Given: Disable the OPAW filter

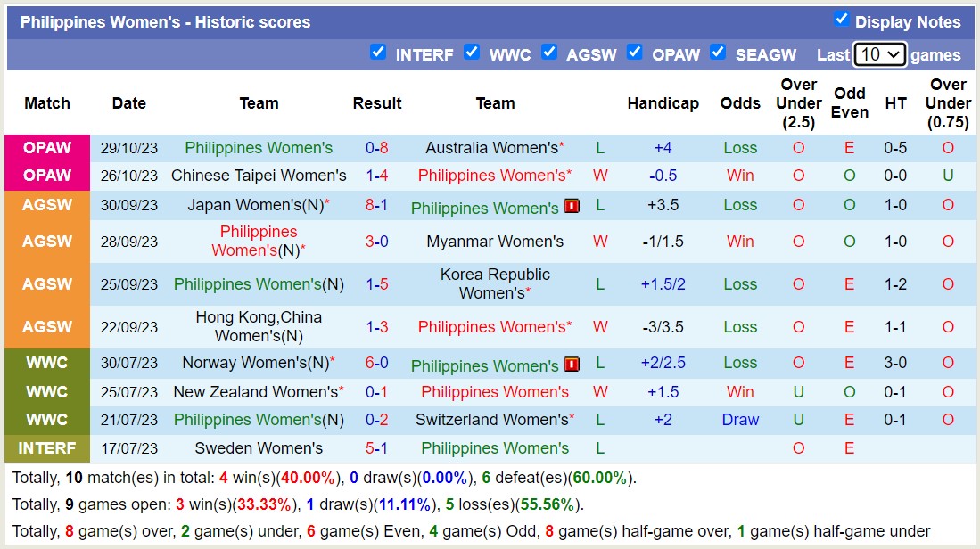Looking at the screenshot, I should coord(635,53).
